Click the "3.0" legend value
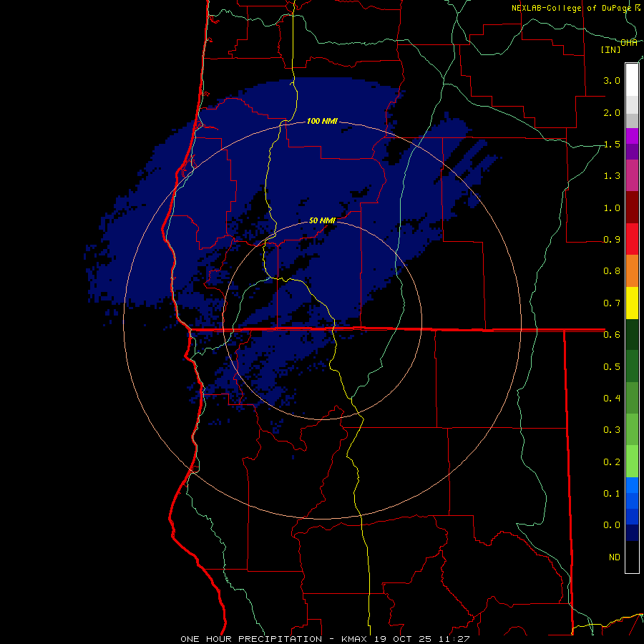The height and width of the screenshot is (644, 644). point(612,80)
